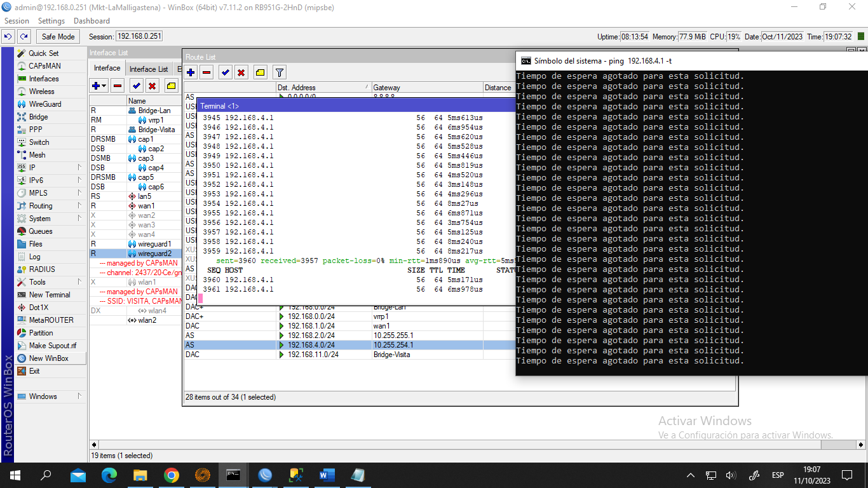Image resolution: width=868 pixels, height=488 pixels.
Task: Click the red minus remove icon in Interface List
Action: click(x=118, y=86)
